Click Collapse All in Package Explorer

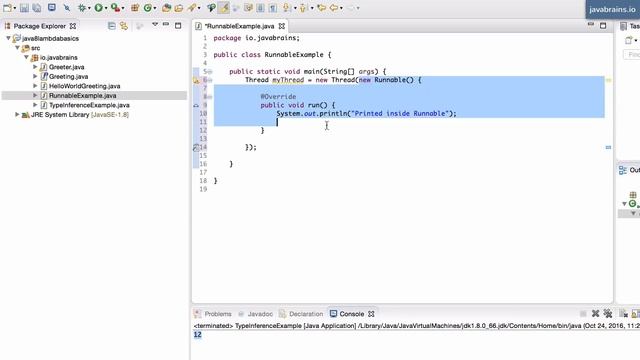click(x=111, y=26)
